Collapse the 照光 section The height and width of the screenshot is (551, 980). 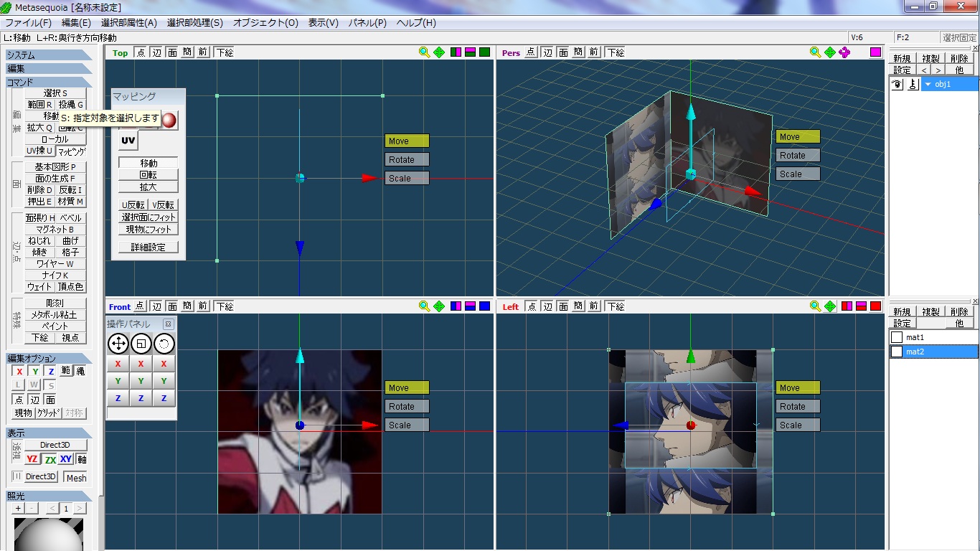[49, 496]
